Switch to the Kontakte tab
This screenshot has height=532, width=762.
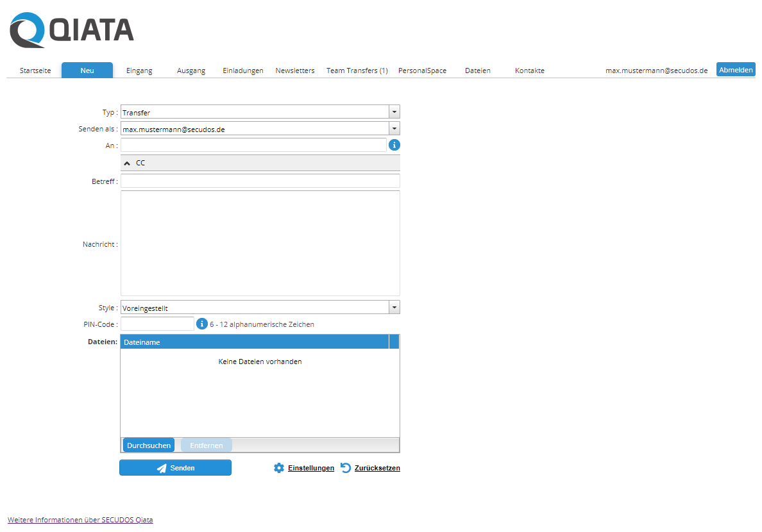point(529,71)
